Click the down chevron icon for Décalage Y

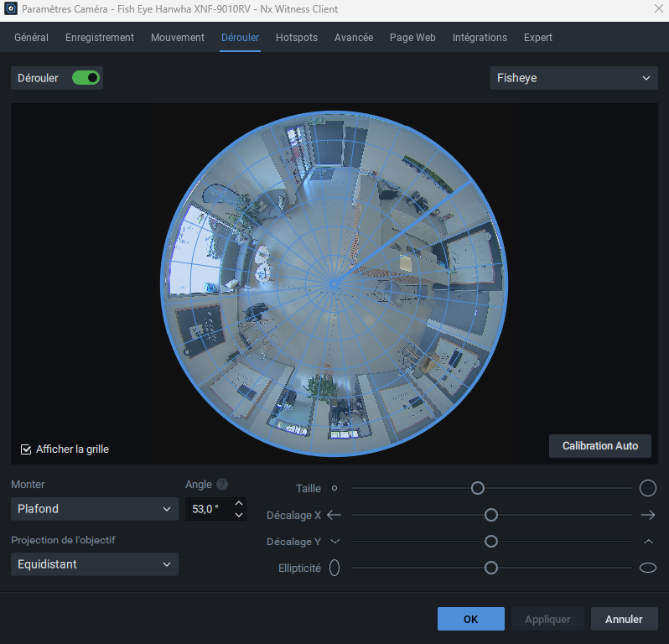click(x=334, y=542)
